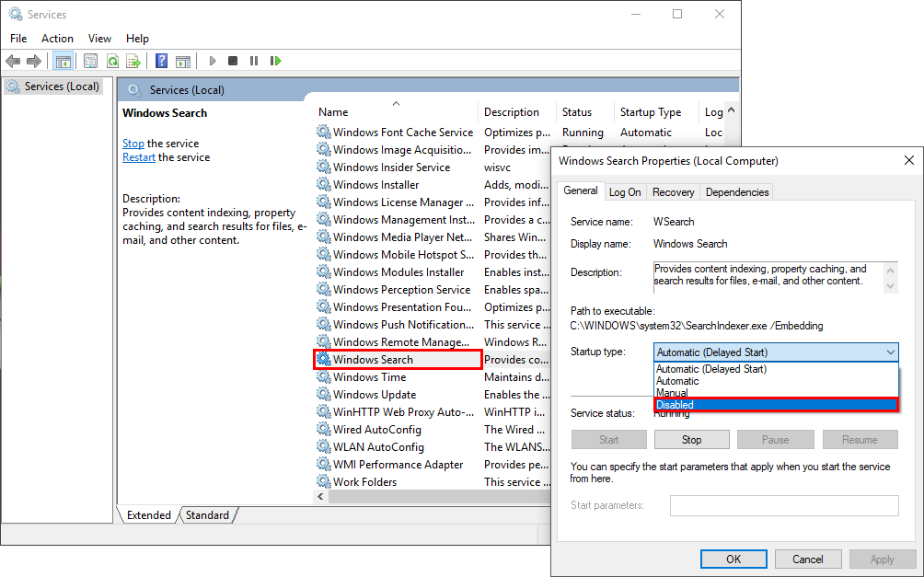Viewport: 924px width, 577px height.
Task: Sort by the Startup Type column header
Action: click(x=656, y=112)
